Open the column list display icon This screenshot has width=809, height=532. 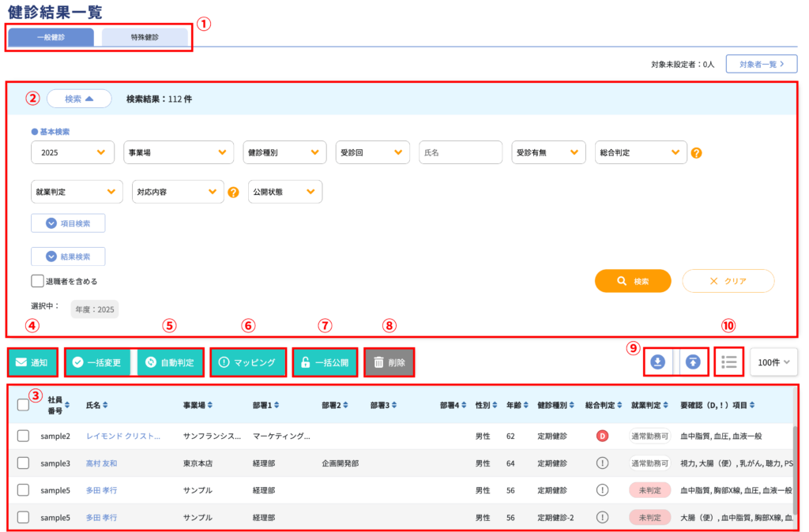(729, 362)
